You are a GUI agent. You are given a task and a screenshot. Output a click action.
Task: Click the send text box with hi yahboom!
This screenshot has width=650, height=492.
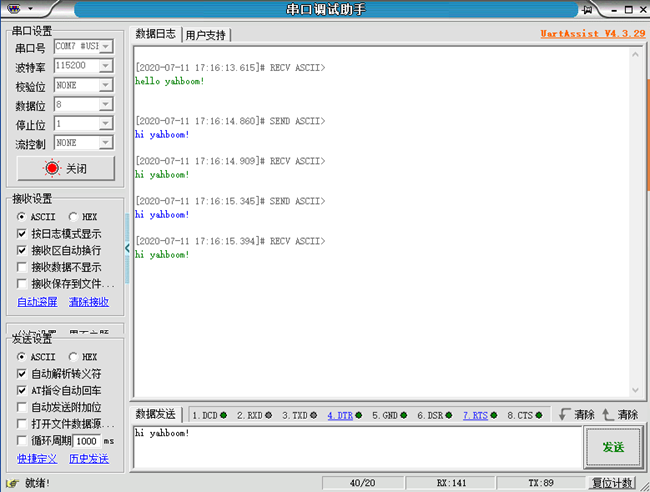point(358,447)
